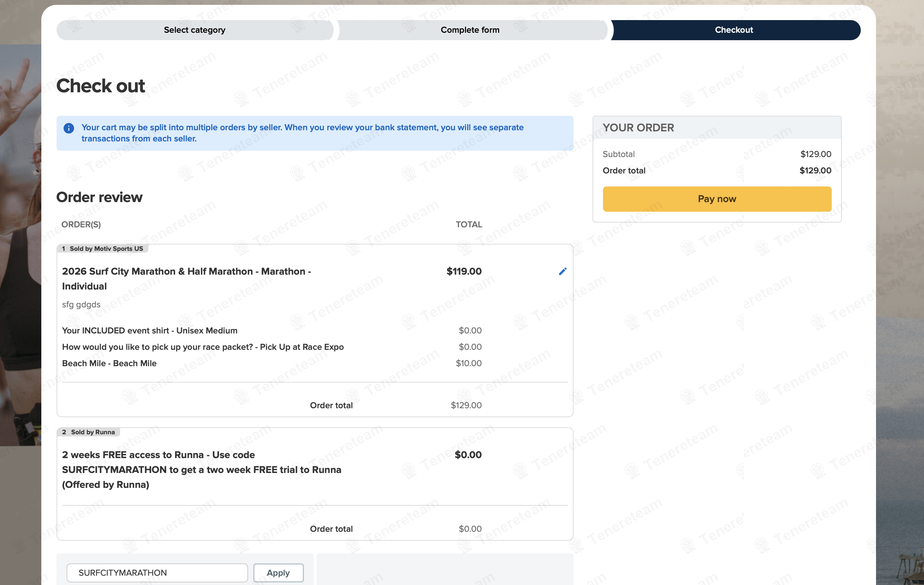Click the Order total $129.00 in summary

click(815, 170)
